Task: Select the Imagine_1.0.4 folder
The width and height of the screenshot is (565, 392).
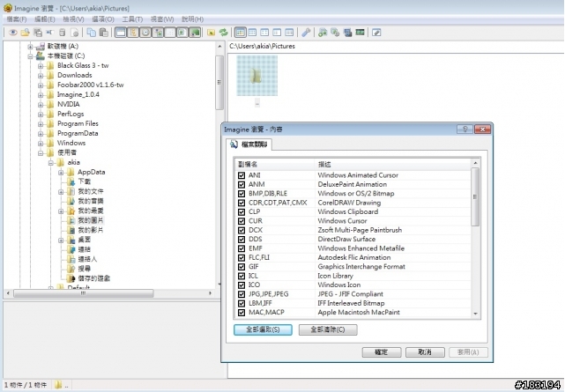Action: (78, 94)
